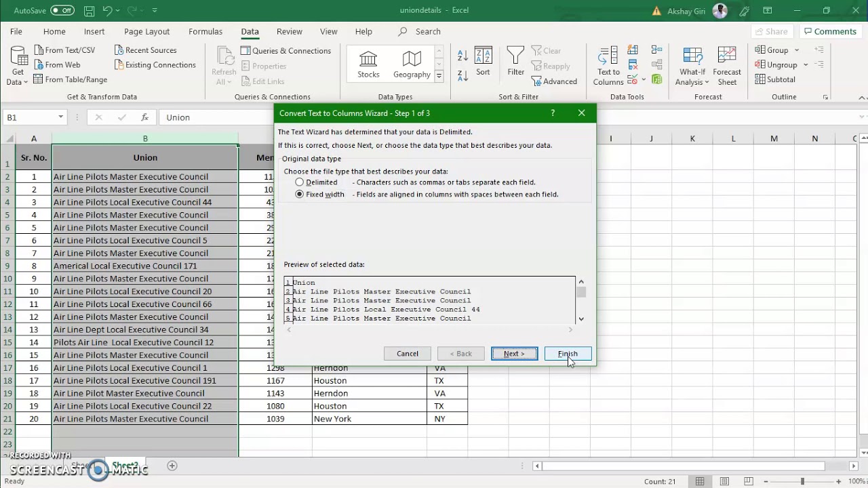Sort Z to A descending
This screenshot has height=488, width=868.
tap(462, 75)
